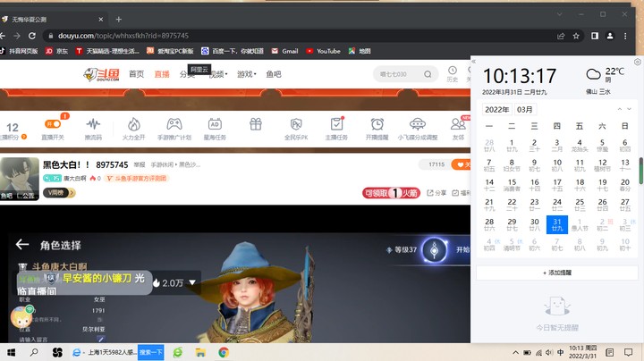Open 星海任务 AD icon
This screenshot has width=644, height=361.
pyautogui.click(x=215, y=124)
